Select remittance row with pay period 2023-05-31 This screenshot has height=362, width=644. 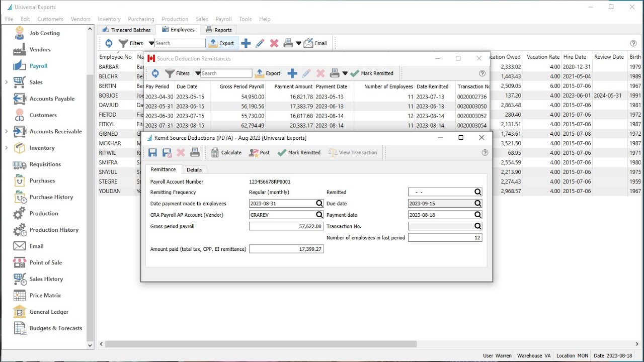(x=317, y=106)
